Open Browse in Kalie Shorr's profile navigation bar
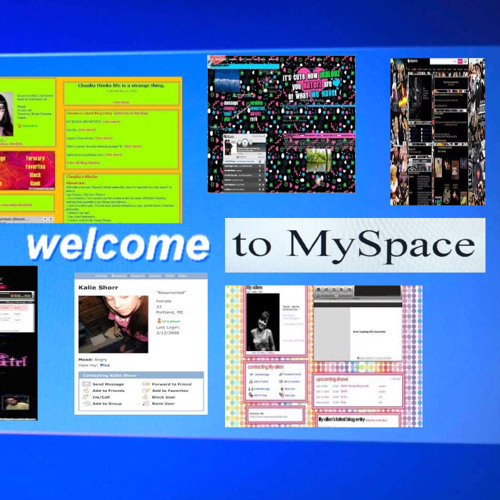 coord(119,276)
